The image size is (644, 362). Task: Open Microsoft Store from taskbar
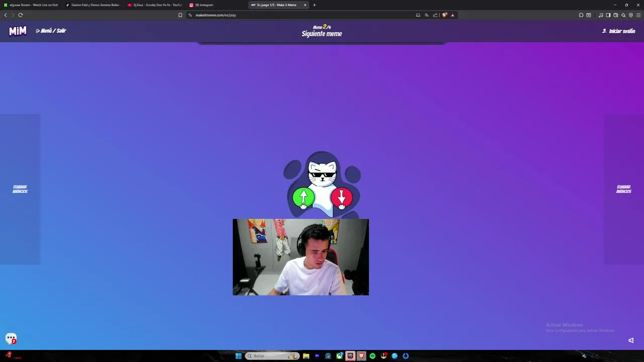click(328, 356)
